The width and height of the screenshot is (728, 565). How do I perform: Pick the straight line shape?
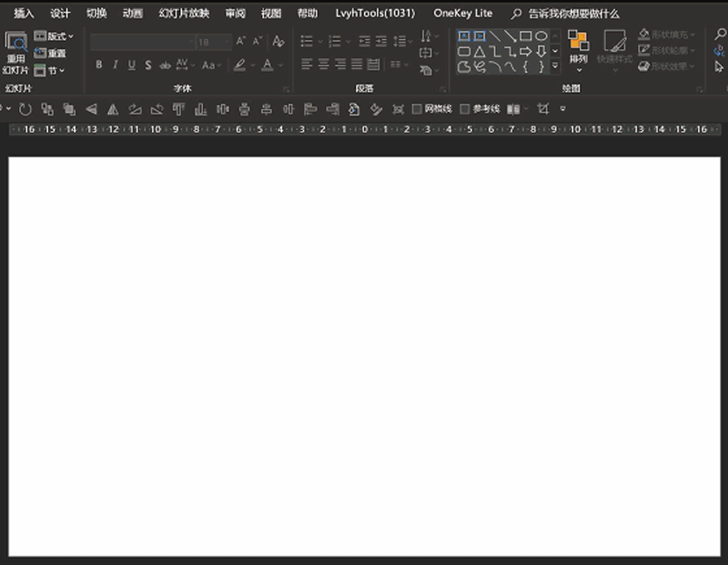tap(495, 36)
